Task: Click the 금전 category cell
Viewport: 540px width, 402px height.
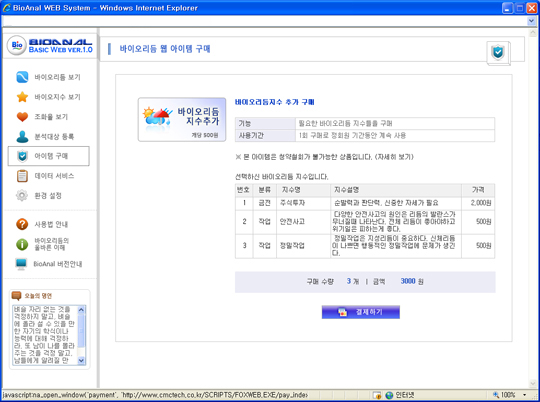Action: pyautogui.click(x=264, y=203)
